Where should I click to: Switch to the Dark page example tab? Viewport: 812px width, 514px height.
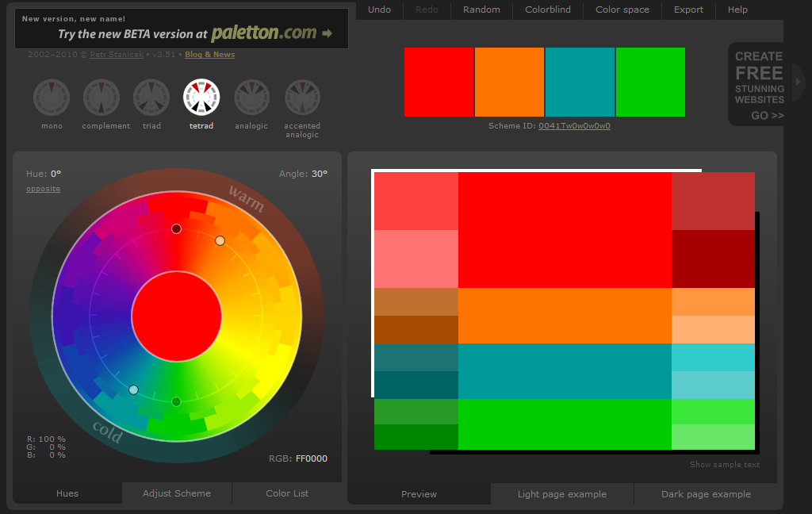(x=706, y=494)
